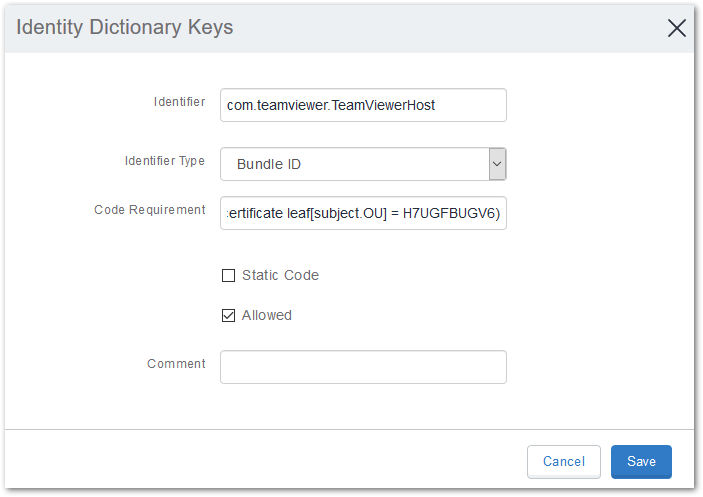Select the Bundle ID combo box
Viewport: 703px width, 497px height.
pyautogui.click(x=363, y=164)
